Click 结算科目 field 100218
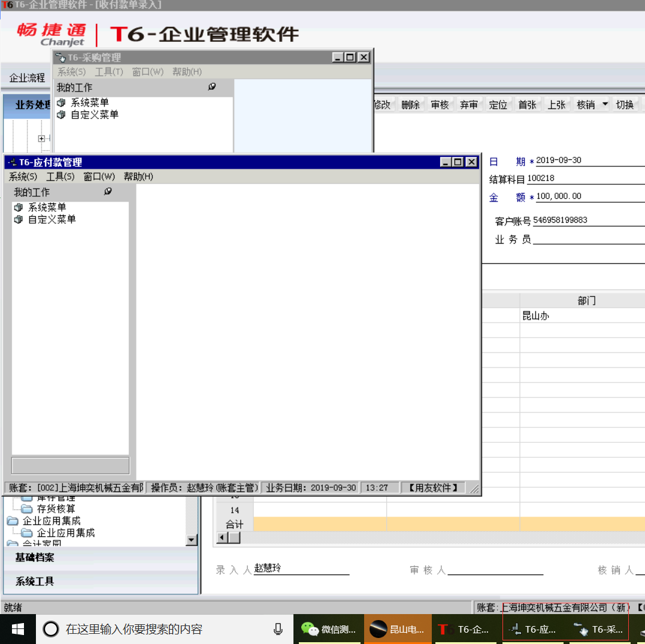The height and width of the screenshot is (644, 645). (586, 178)
